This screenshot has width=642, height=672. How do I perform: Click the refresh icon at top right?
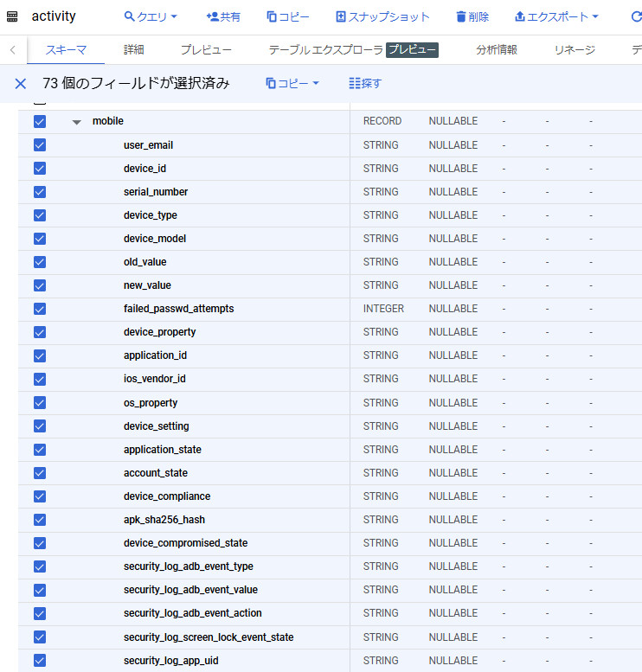636,16
